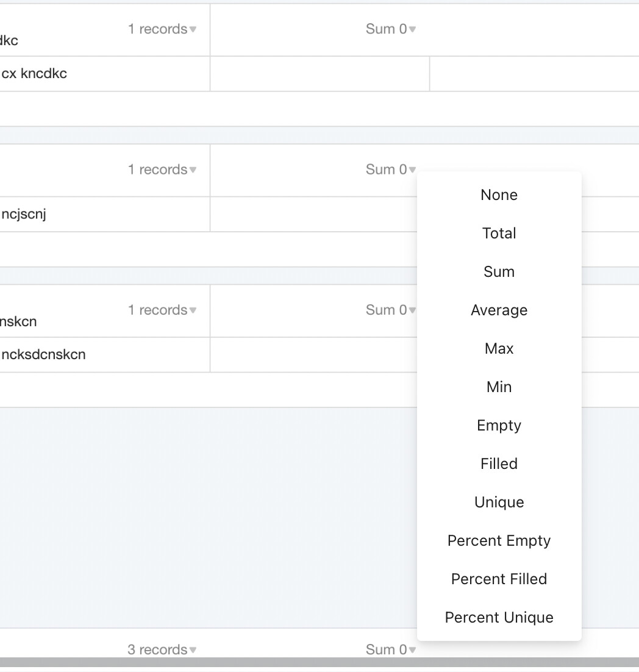
Task: Click the ncksdcnskcn record cell
Action: [x=43, y=354]
